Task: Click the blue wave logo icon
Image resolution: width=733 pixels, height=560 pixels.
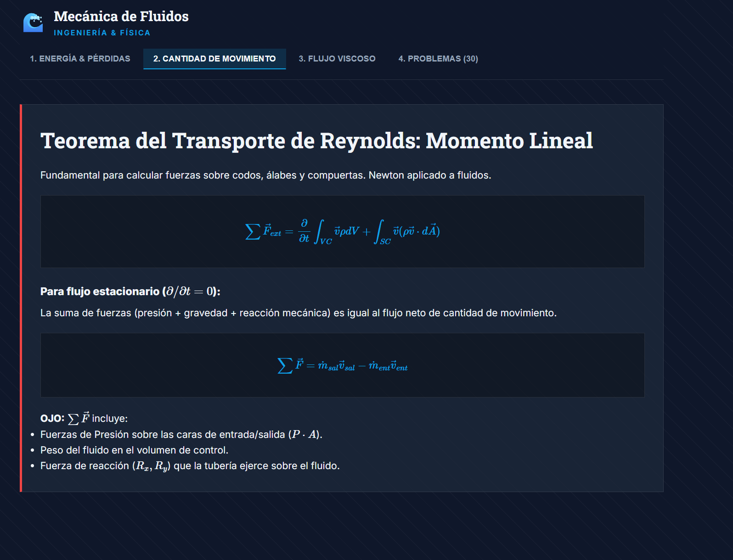Action: tap(33, 23)
